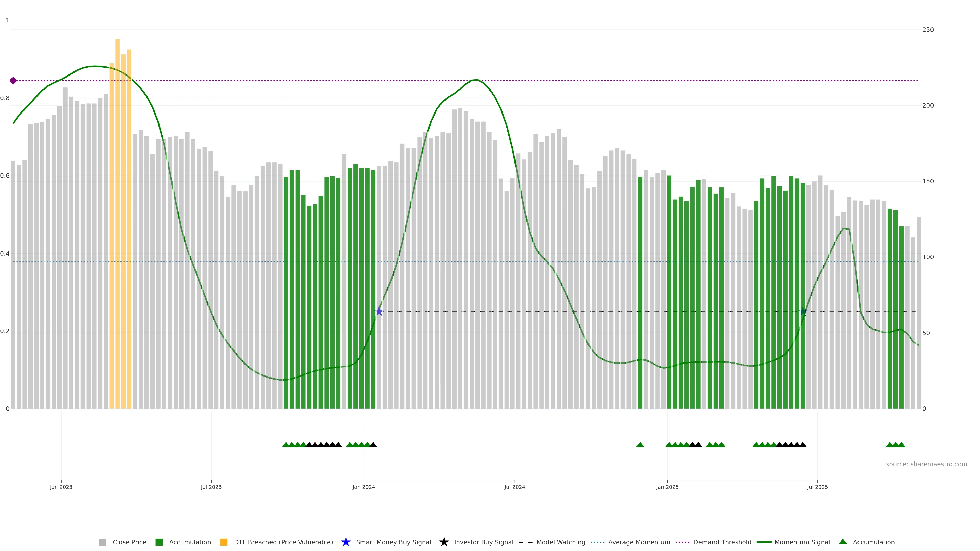Toggle Average Momentum legend entry
The height and width of the screenshot is (551, 980).
(639, 542)
